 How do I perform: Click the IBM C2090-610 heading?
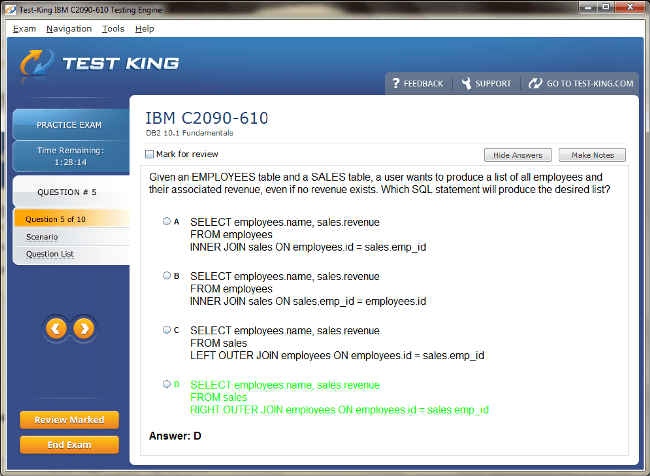pos(206,118)
